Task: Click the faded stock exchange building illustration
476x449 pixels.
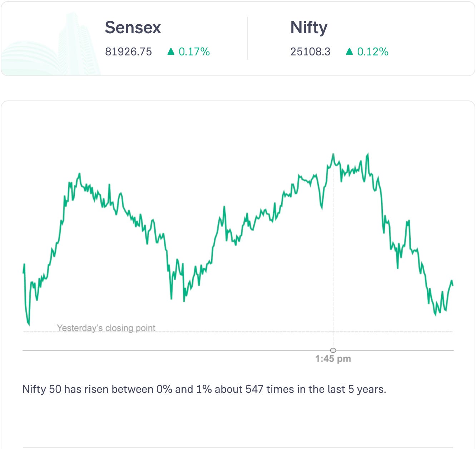Action: coord(57,46)
